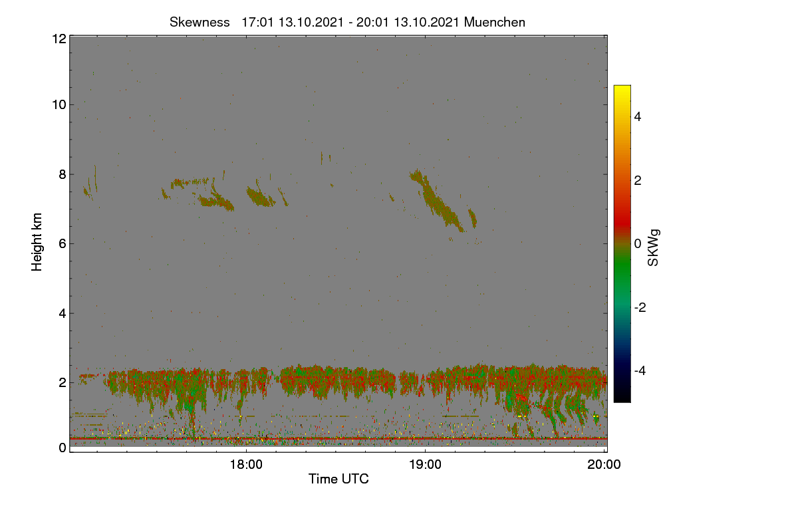Click the 6 km height tick label
Viewport: 798px width, 532px height.
[63, 243]
